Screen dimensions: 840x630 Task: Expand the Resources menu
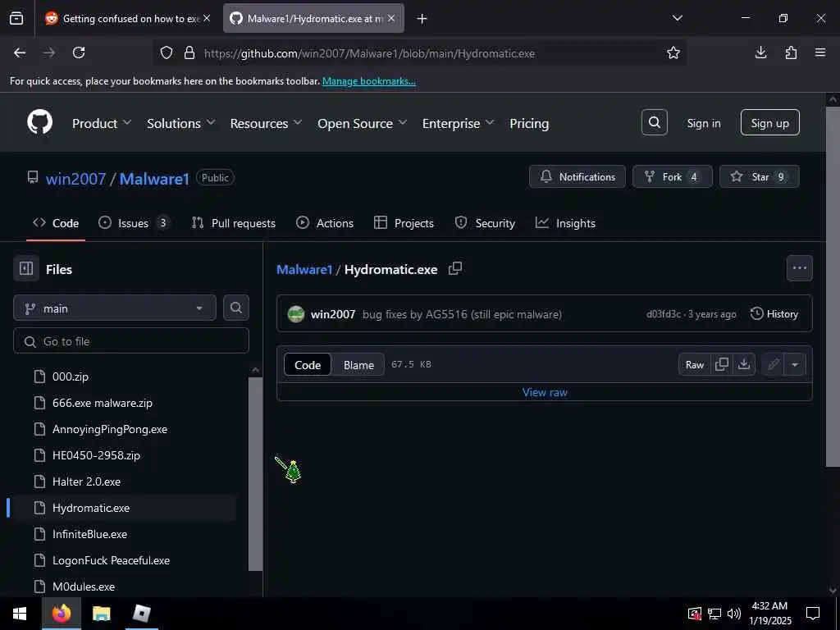(x=267, y=123)
